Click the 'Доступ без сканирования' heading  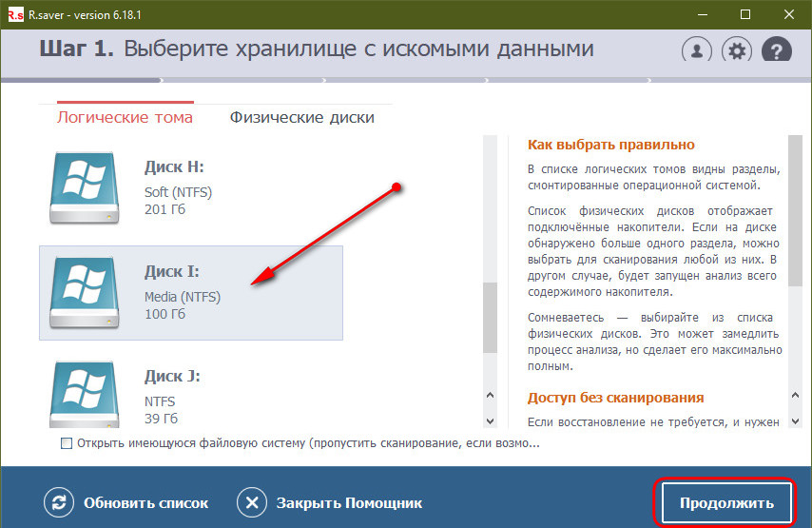pos(616,398)
